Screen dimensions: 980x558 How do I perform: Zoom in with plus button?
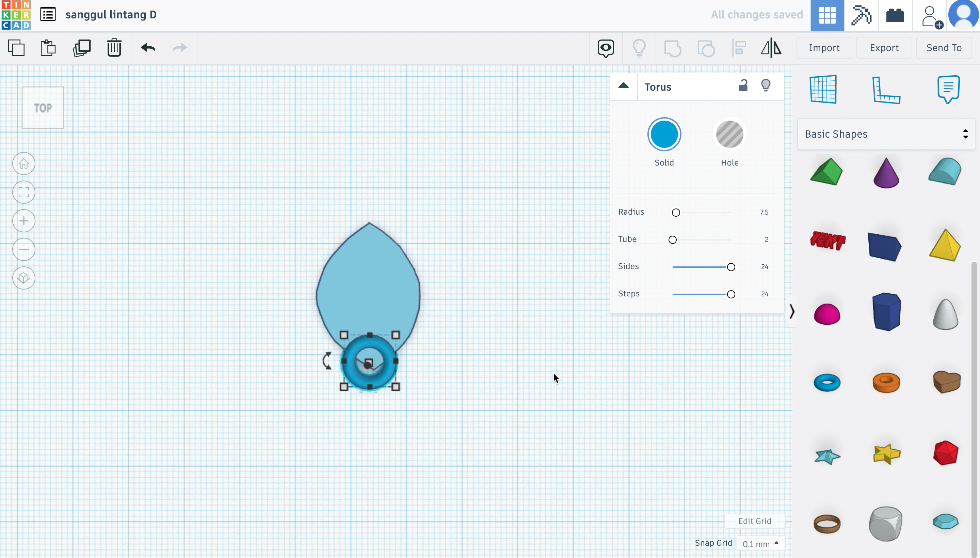(24, 221)
